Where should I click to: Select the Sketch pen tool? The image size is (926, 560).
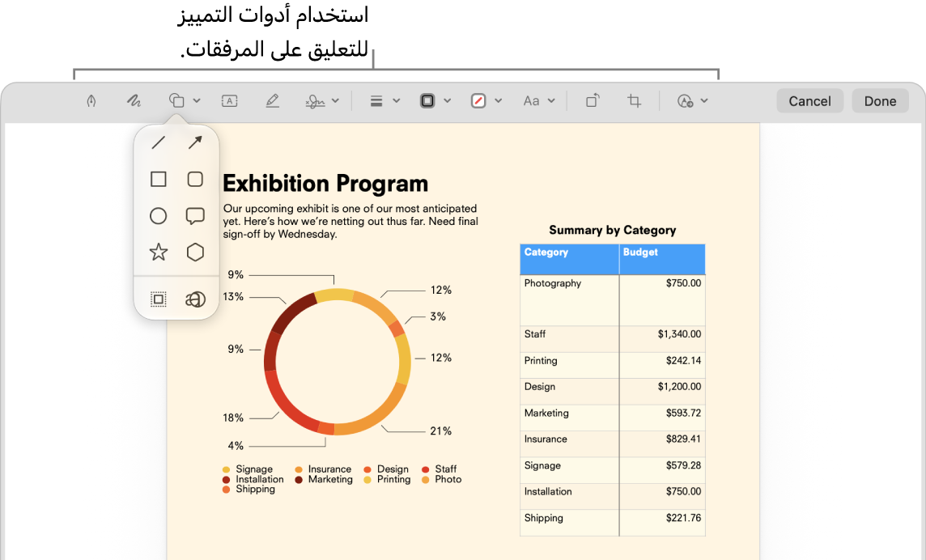coord(91,101)
